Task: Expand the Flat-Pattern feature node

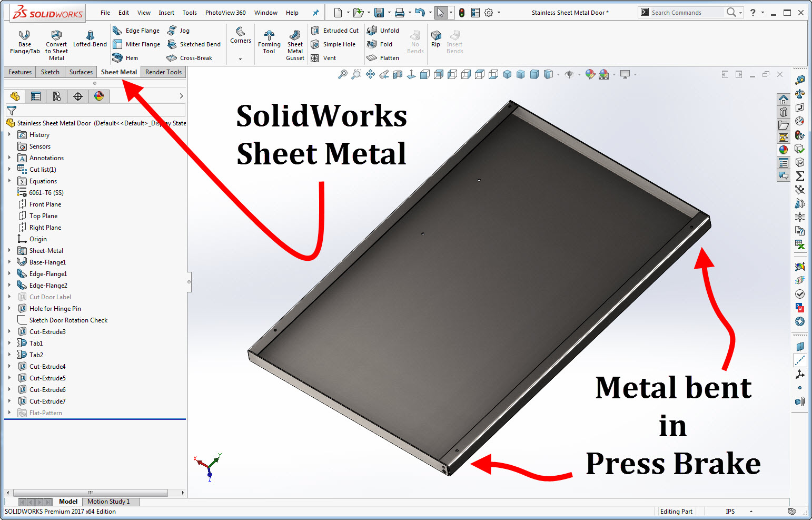Action: pos(9,413)
